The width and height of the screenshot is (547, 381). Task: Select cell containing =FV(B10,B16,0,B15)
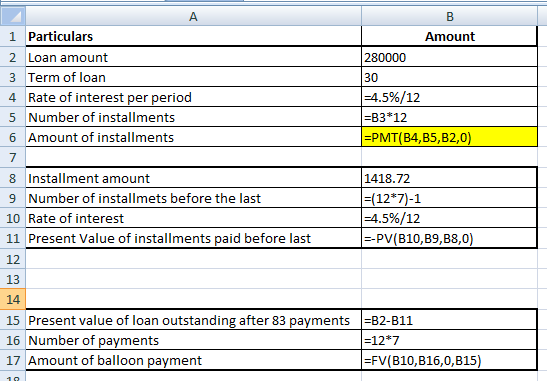(450, 360)
